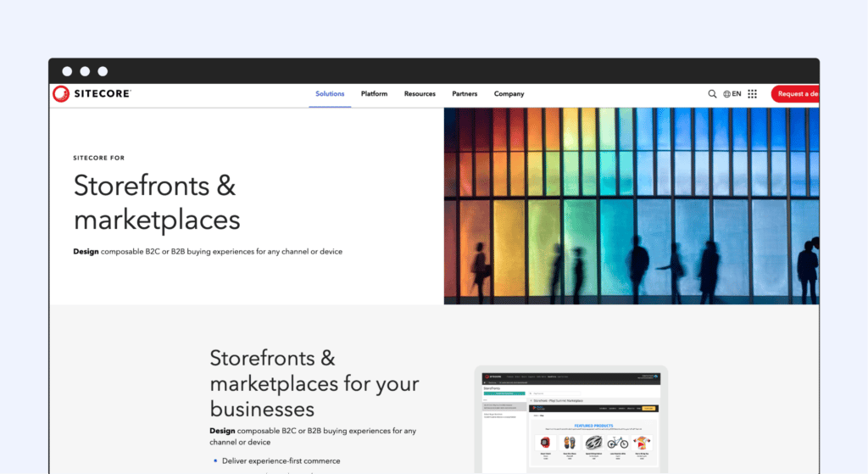This screenshot has width=868, height=474.
Task: Click the colorful glass wall hero image
Action: point(631,206)
